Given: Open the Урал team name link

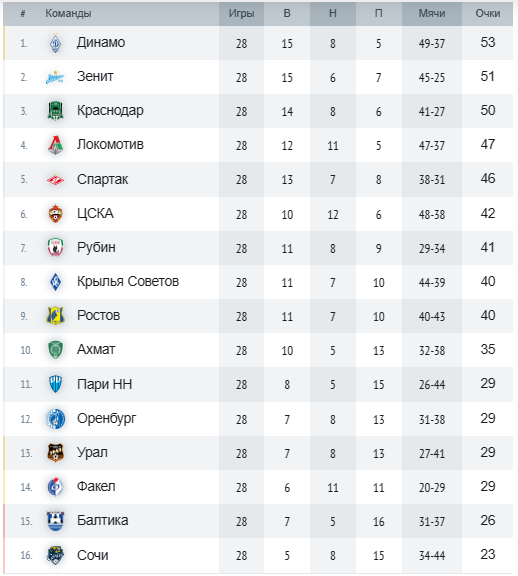Looking at the screenshot, I should 92,453.
